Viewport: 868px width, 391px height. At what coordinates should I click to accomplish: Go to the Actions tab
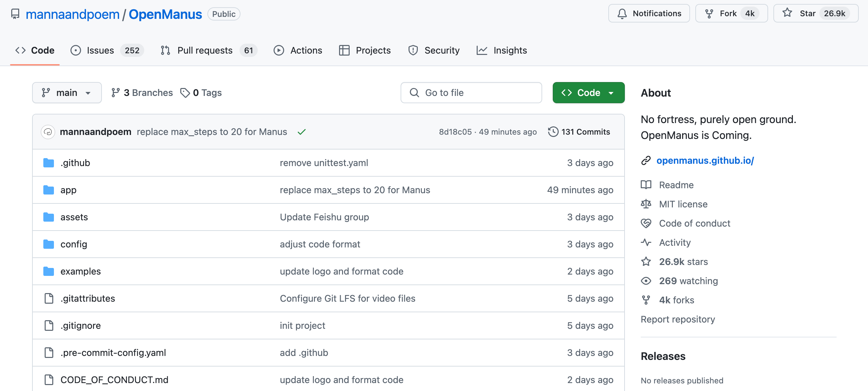click(298, 50)
